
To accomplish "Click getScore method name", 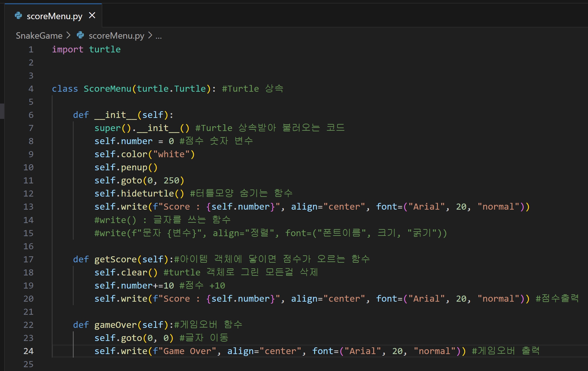I will (115, 259).
